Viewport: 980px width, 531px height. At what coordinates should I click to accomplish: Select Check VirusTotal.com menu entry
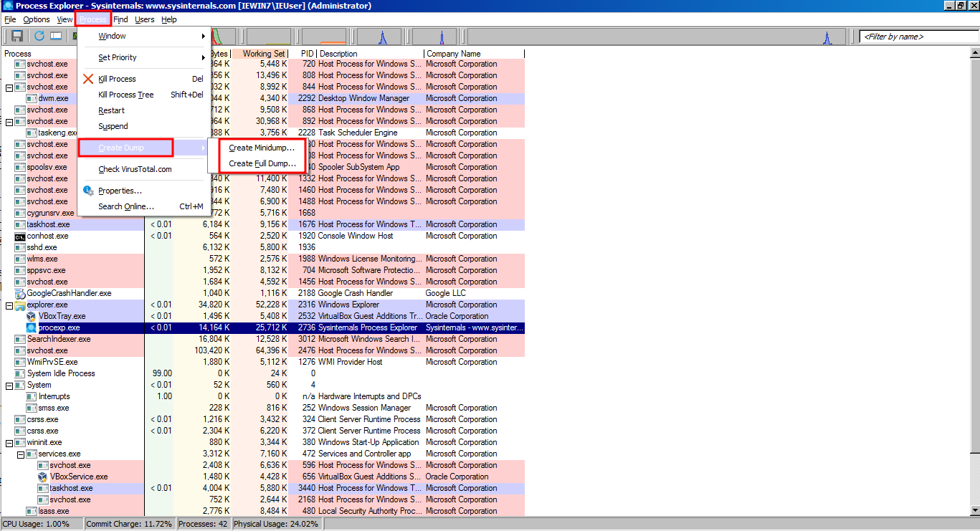(x=144, y=169)
